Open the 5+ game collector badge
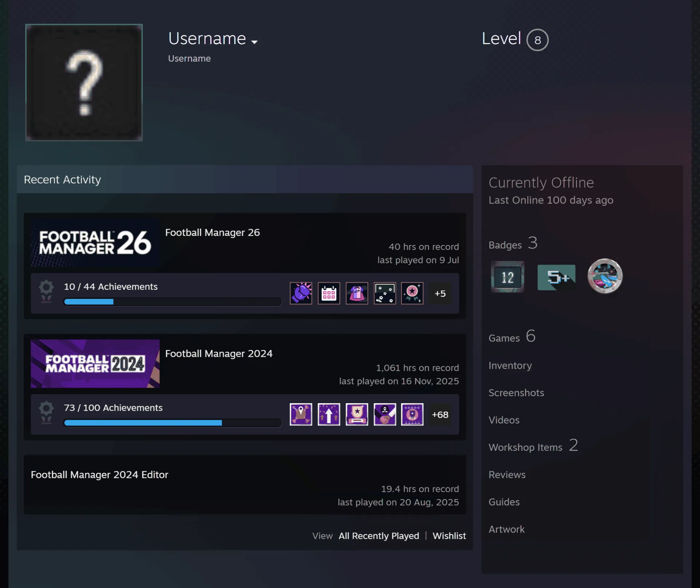Screen dimensions: 700x588 (556, 277)
